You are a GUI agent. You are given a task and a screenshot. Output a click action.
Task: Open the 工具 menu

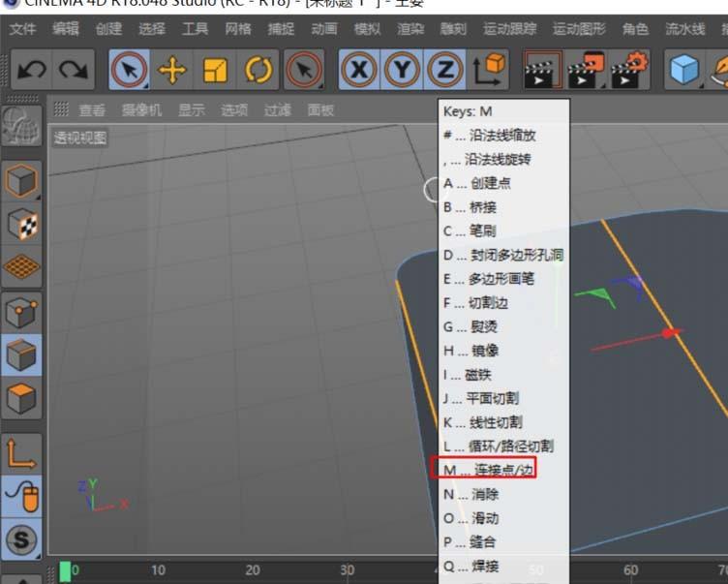pos(195,29)
